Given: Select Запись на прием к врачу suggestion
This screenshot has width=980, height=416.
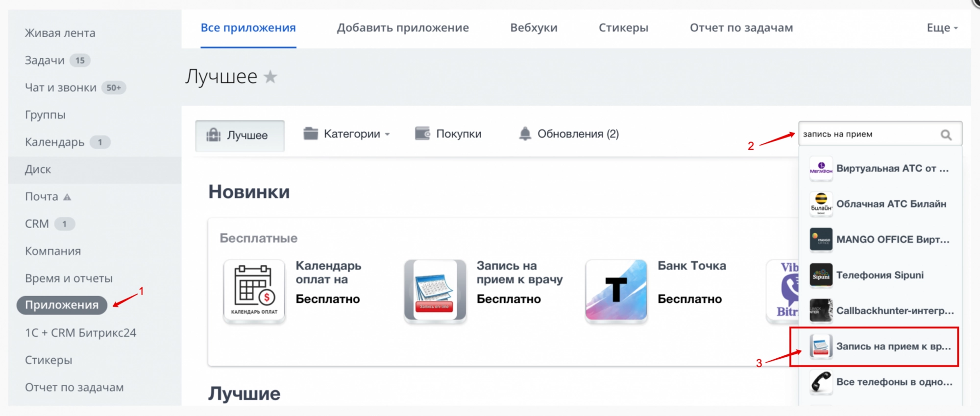Looking at the screenshot, I should [893, 347].
